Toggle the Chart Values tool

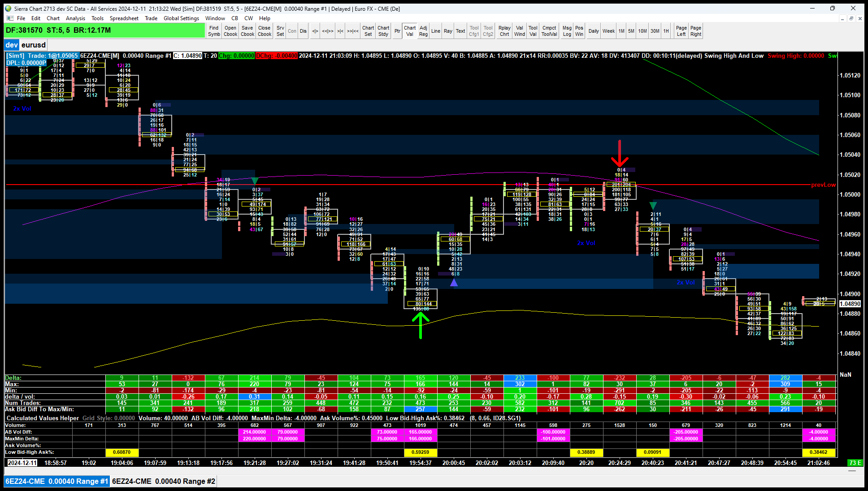409,31
